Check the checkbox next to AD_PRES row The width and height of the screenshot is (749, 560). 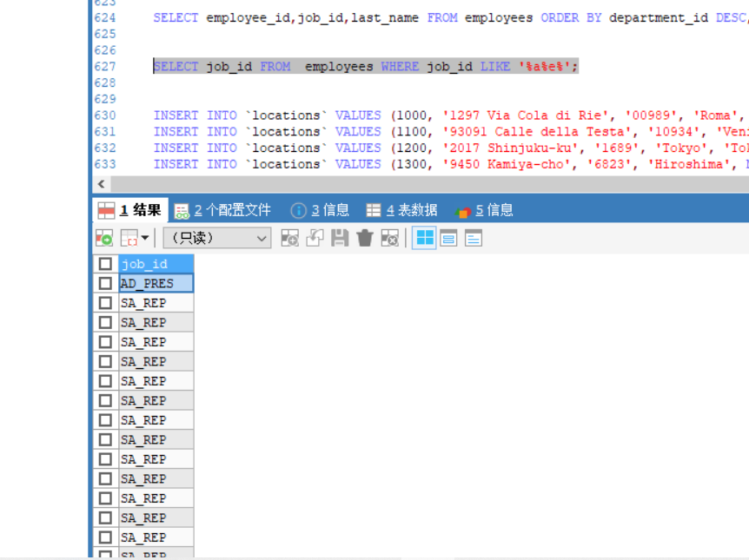[x=105, y=282]
